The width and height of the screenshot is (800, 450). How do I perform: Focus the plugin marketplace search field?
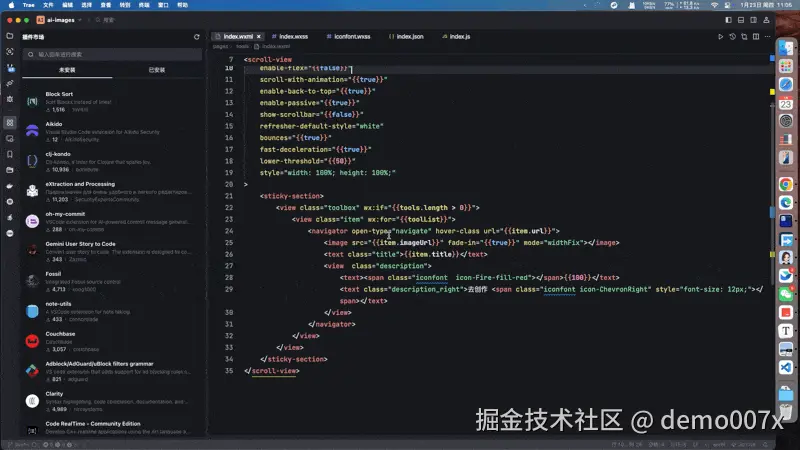coord(112,54)
